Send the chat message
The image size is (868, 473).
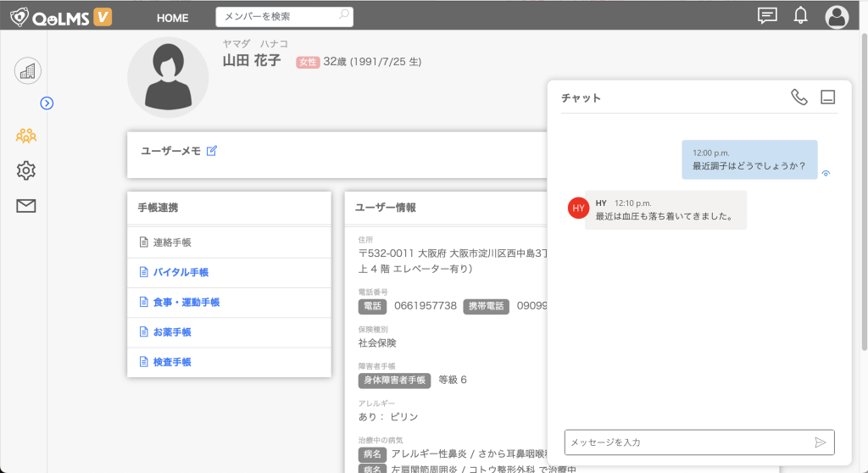(820, 442)
